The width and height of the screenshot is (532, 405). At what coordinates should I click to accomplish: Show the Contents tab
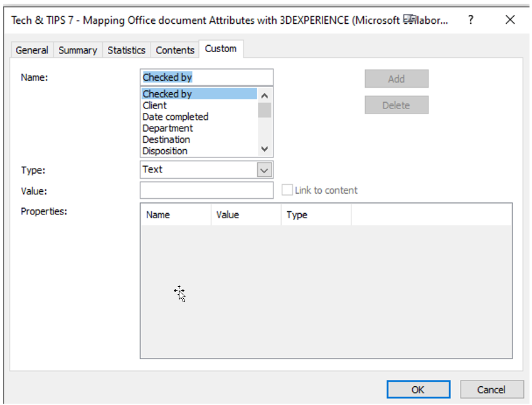pyautogui.click(x=175, y=50)
